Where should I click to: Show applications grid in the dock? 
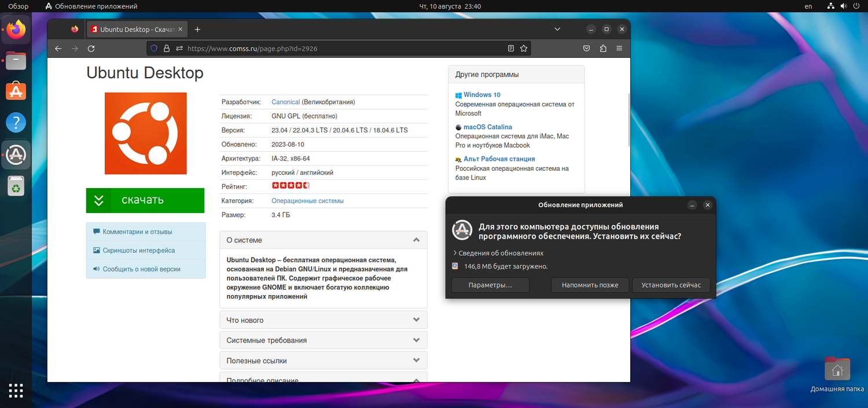[16, 391]
